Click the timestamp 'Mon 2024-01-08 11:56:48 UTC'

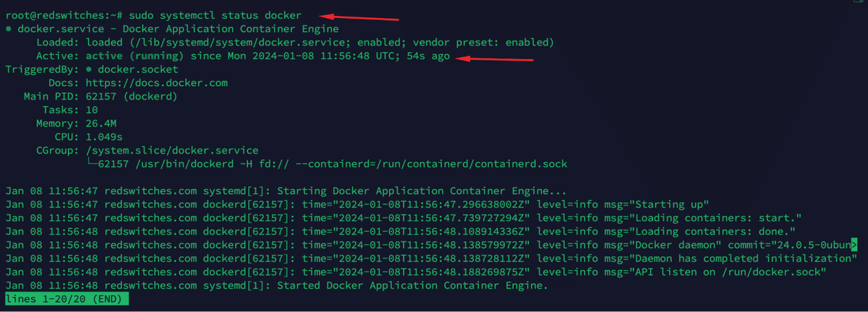[310, 56]
